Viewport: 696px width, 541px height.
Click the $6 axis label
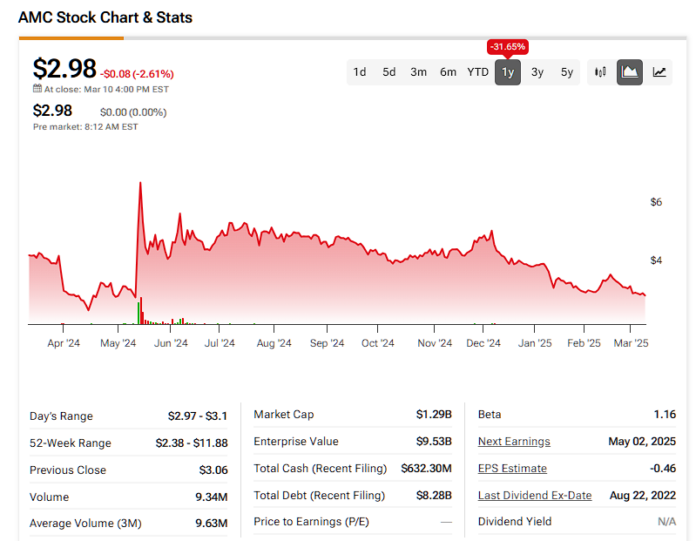656,202
